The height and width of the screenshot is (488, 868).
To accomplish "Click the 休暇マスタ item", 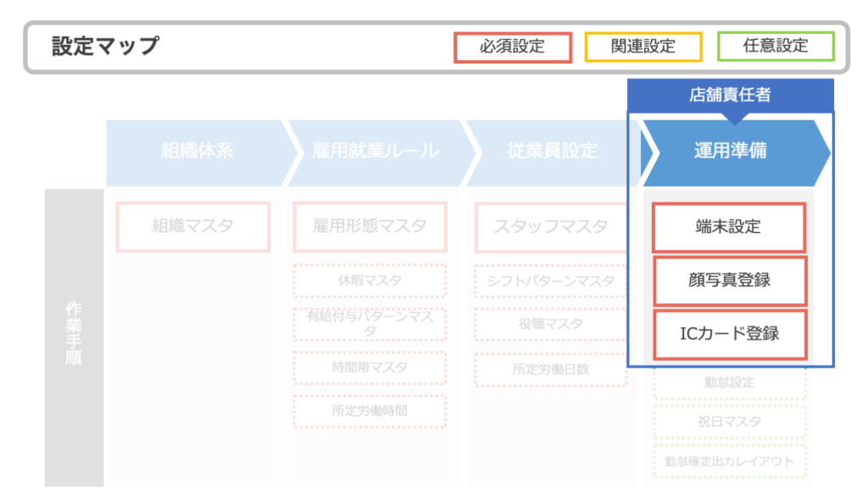I will pos(370,280).
